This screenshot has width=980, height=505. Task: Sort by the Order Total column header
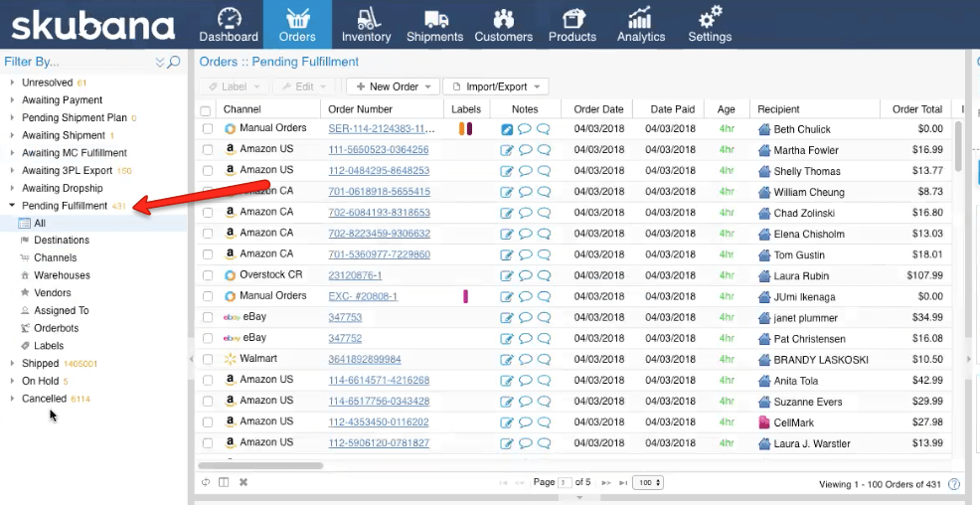916,108
